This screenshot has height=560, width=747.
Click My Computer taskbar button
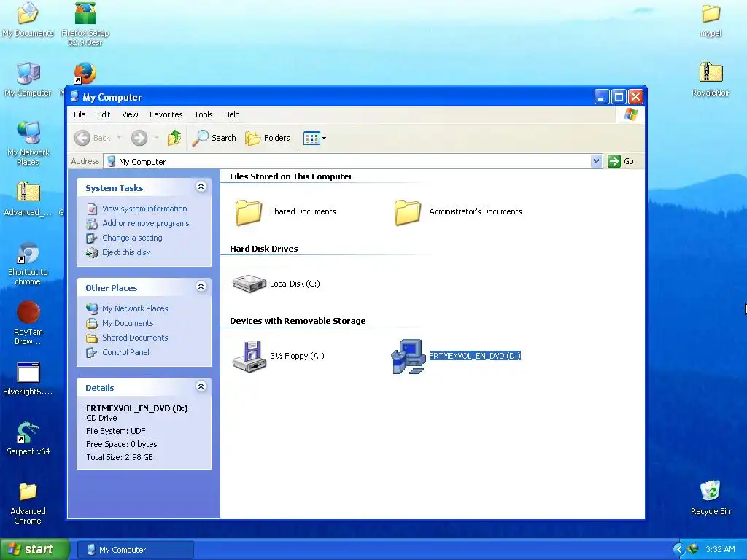(x=135, y=550)
